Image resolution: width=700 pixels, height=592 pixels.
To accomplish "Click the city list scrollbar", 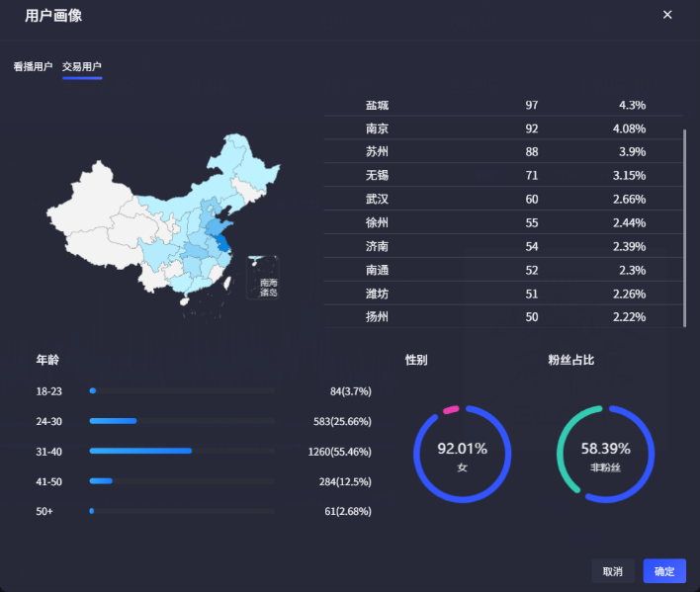I will pyautogui.click(x=683, y=227).
